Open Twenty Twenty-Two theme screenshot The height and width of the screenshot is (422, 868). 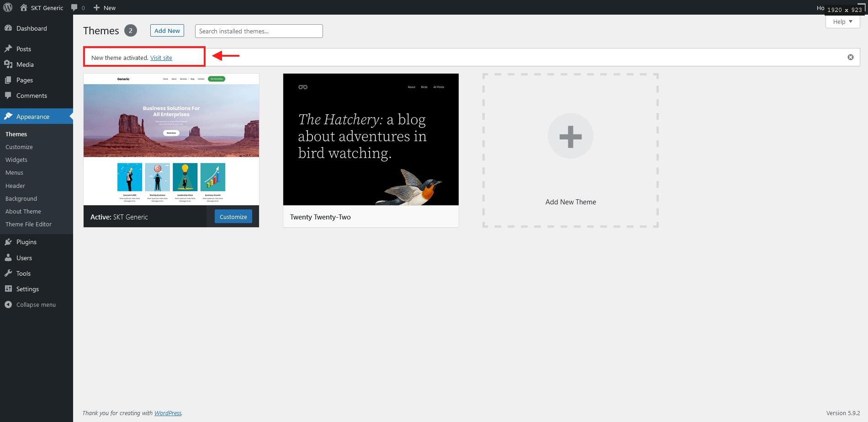pos(371,139)
